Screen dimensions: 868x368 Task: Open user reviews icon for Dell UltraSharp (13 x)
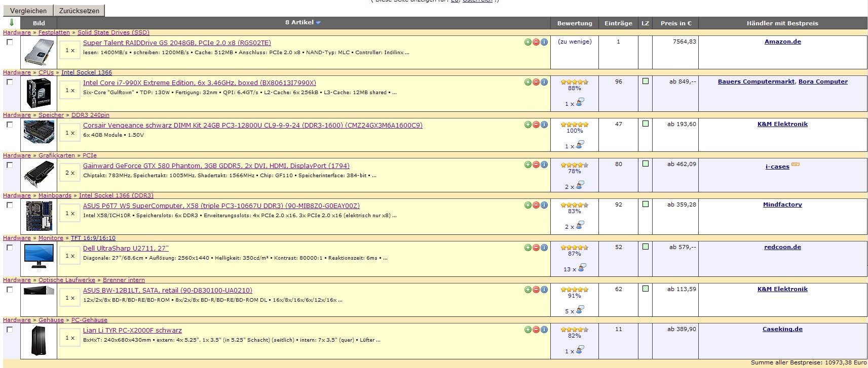click(582, 267)
